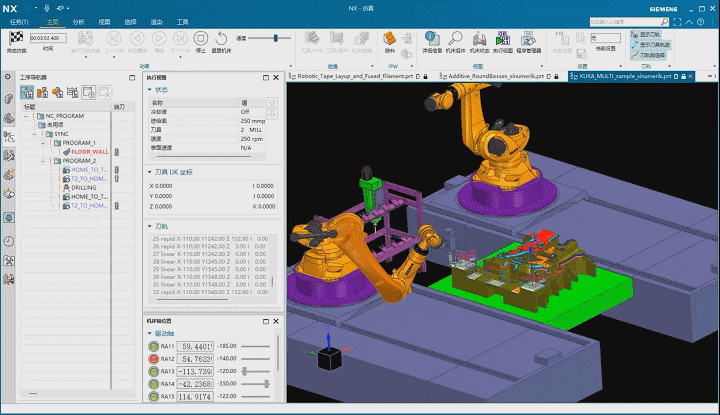
Task: Toggle the Show Tool Trace button
Action: coord(650,45)
